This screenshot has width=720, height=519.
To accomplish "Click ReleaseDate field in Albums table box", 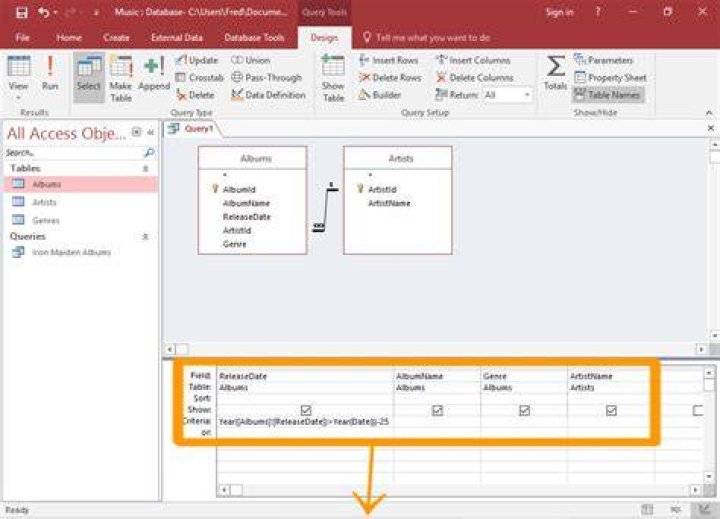I will coord(247,217).
